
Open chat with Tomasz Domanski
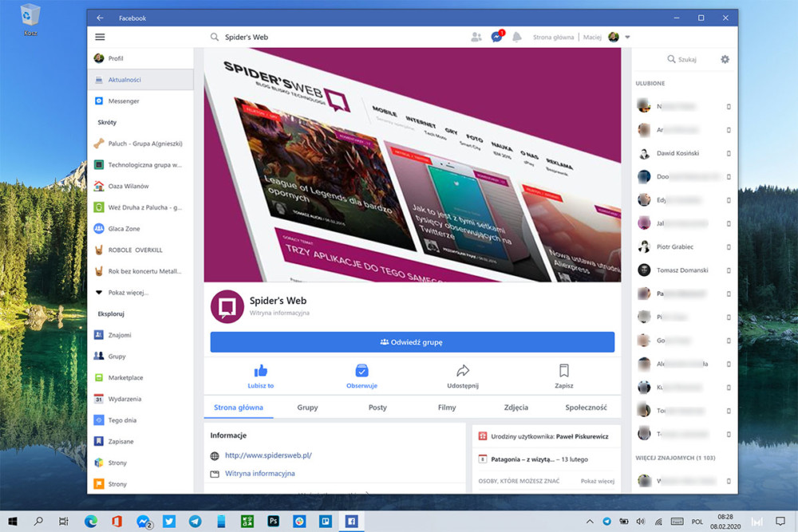[x=685, y=270]
